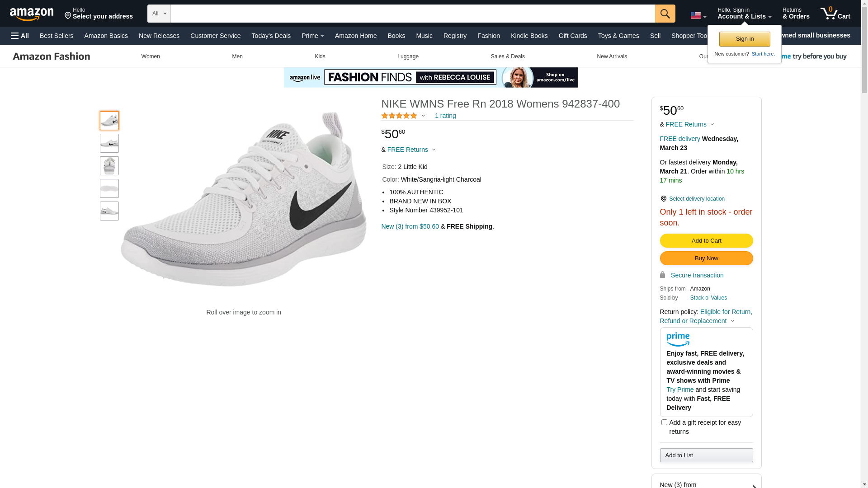Click the Buy Now button
This screenshot has height=488, width=868.
[706, 258]
